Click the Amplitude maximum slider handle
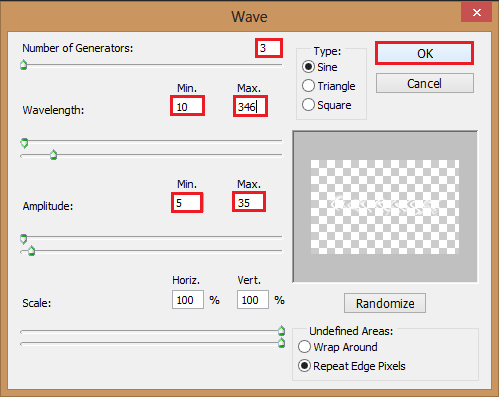The image size is (499, 397). 31,251
